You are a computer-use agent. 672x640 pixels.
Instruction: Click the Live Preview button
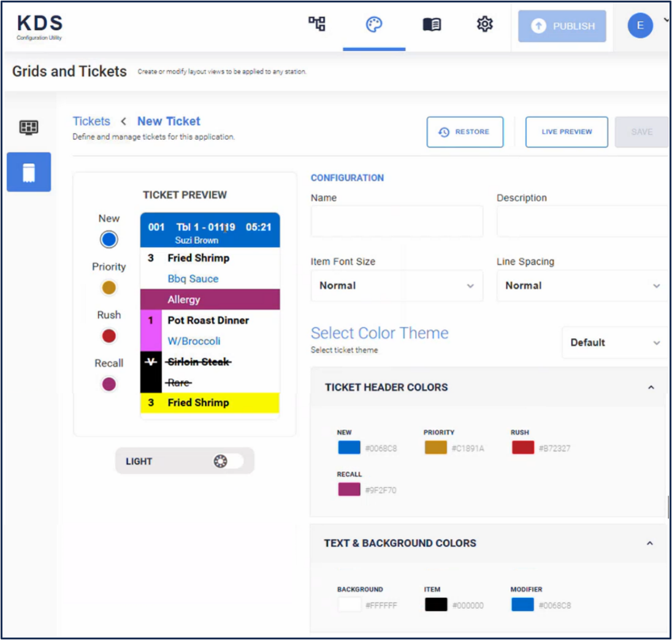click(x=567, y=132)
